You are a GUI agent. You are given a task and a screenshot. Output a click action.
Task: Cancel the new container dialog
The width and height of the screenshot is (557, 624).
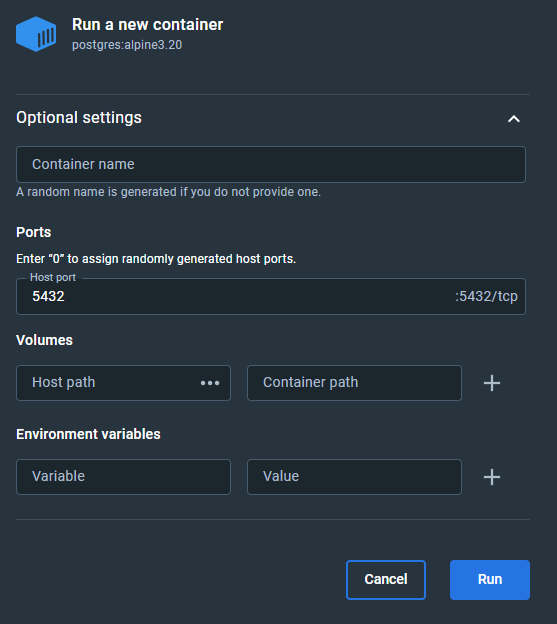click(x=386, y=580)
